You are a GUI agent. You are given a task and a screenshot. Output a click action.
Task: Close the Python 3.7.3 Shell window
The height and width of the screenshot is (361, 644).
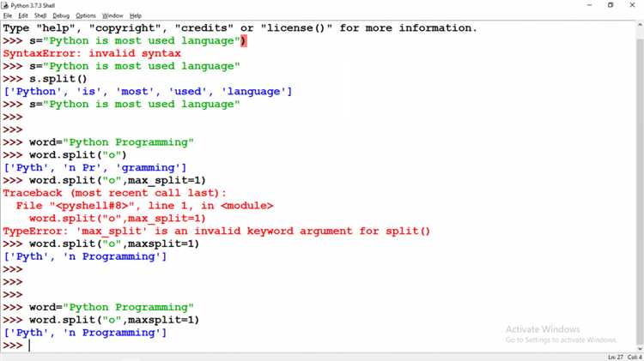(x=632, y=5)
